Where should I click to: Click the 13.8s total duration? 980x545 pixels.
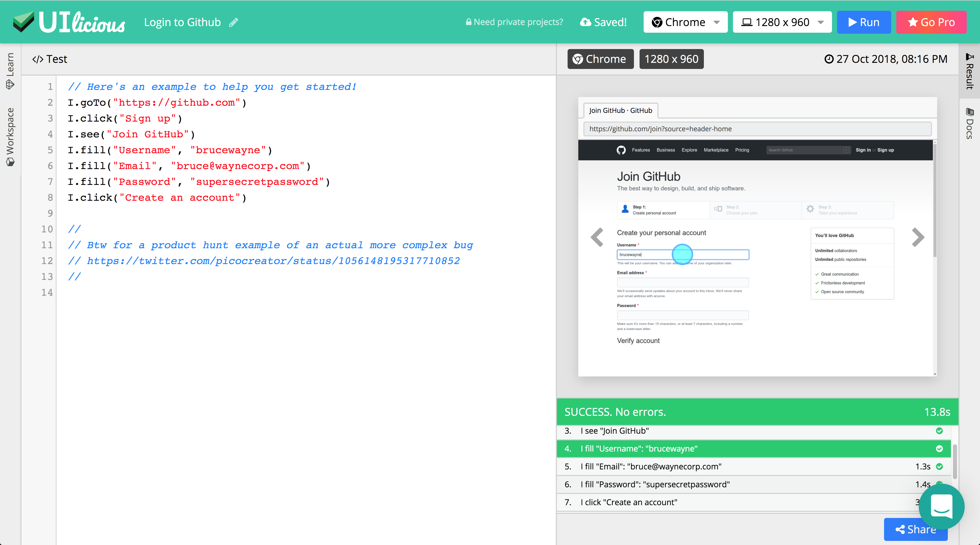[x=937, y=412]
